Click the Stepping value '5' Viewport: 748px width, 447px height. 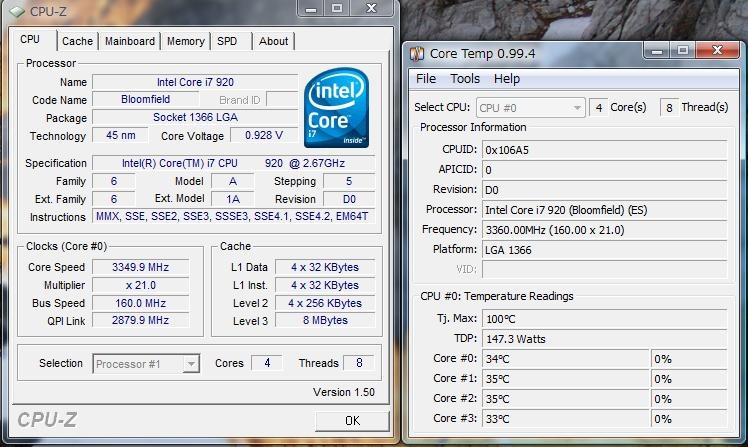click(x=349, y=181)
